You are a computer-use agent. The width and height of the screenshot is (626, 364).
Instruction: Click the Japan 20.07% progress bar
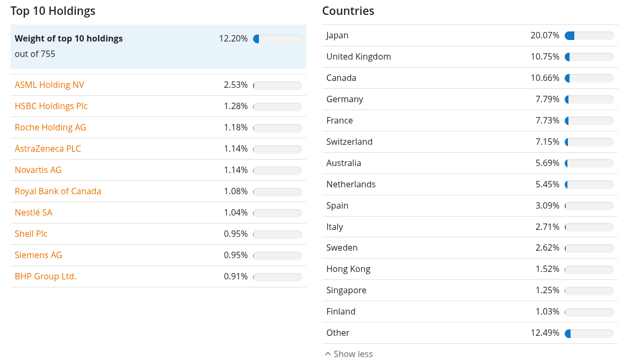click(589, 36)
